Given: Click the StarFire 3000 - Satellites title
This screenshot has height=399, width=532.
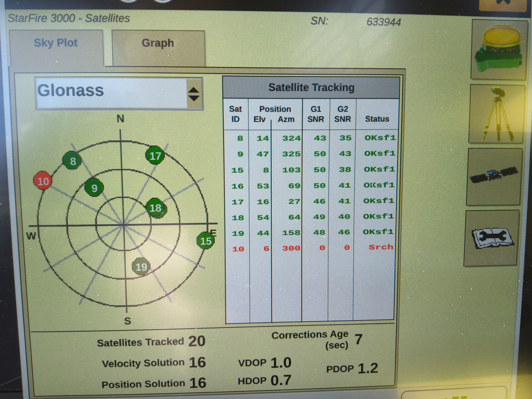Looking at the screenshot, I should 69,18.
